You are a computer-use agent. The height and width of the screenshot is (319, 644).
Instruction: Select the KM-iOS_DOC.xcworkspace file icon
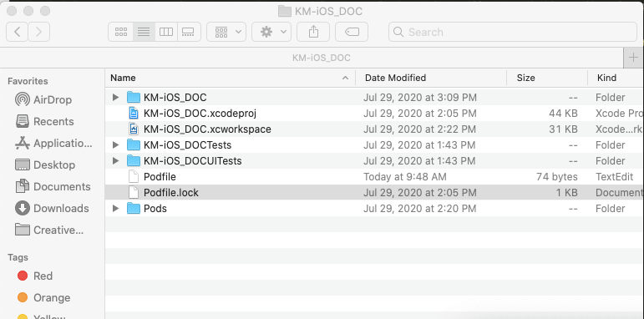point(134,129)
